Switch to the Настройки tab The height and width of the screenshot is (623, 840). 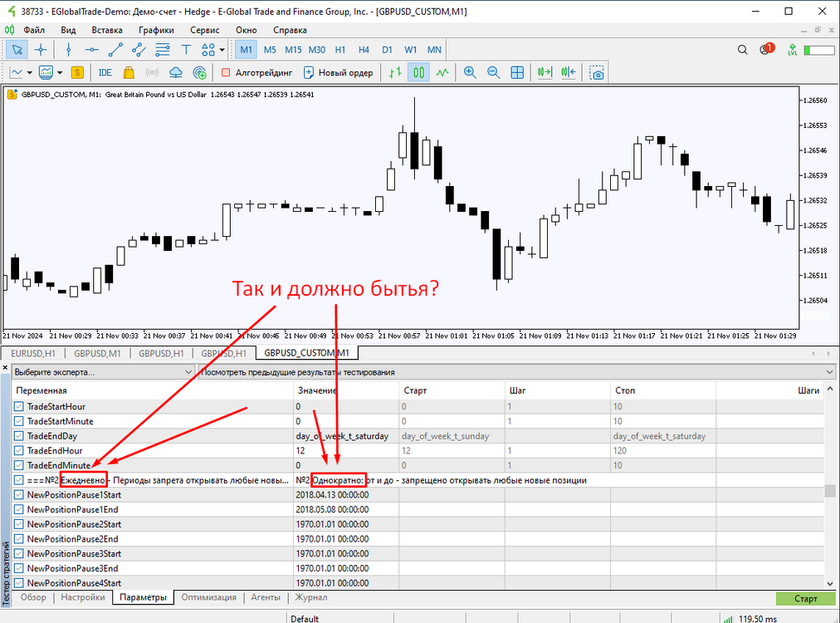pyautogui.click(x=82, y=597)
